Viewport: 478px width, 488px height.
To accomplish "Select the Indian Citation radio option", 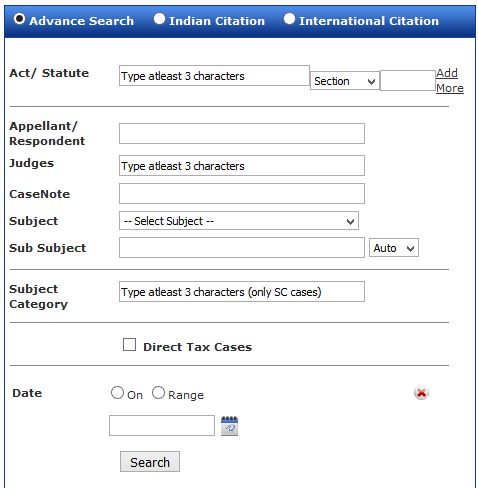I will 159,19.
